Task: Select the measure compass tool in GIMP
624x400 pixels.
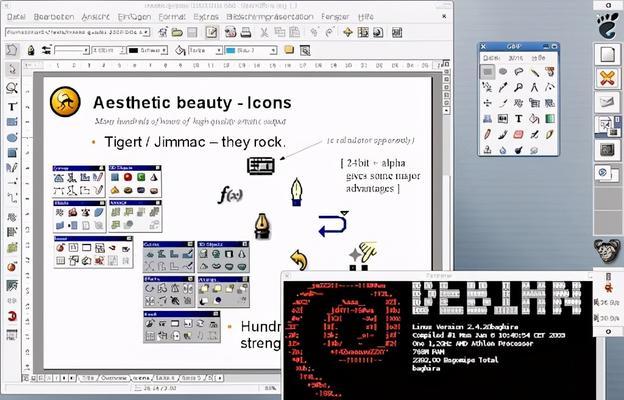Action: point(534,87)
